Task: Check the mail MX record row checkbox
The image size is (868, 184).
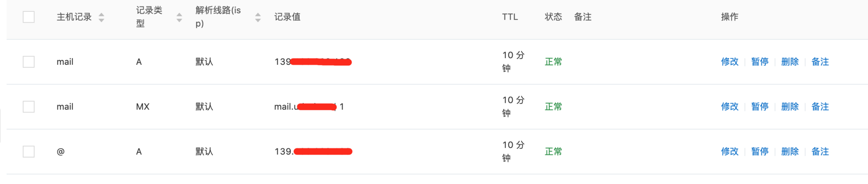Action: (28, 107)
